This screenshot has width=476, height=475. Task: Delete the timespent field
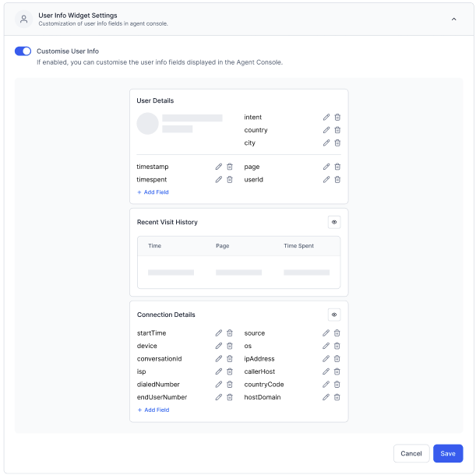click(230, 179)
